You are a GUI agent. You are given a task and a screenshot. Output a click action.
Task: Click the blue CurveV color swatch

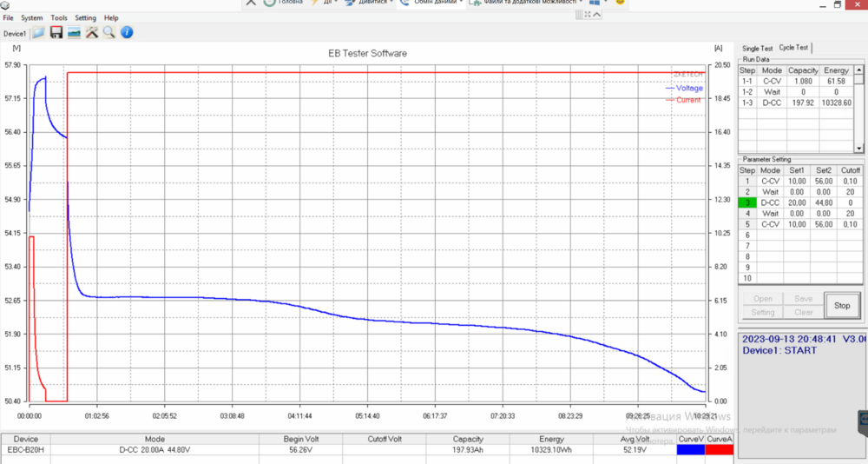click(x=691, y=449)
